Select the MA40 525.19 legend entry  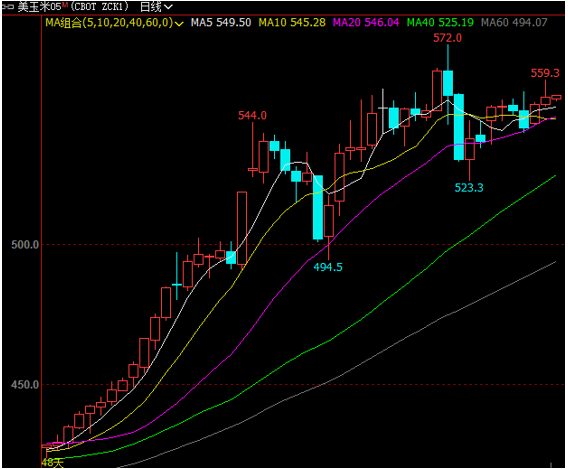440,22
